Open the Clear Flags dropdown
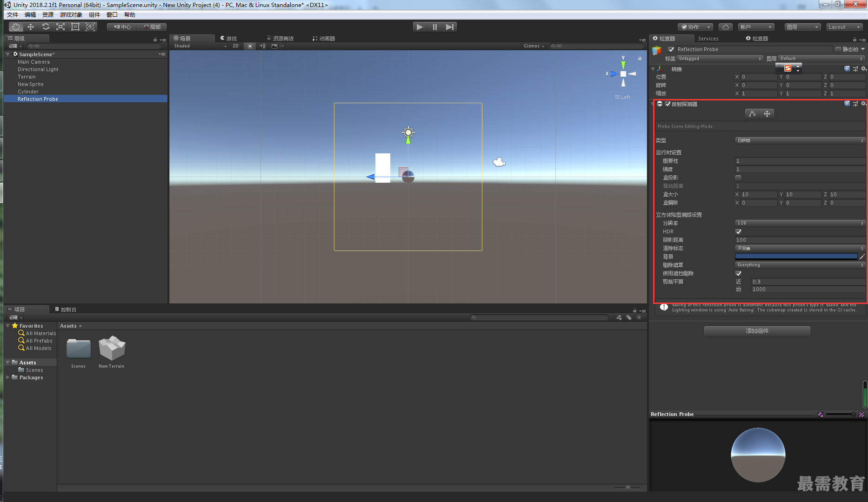This screenshot has height=502, width=868. pos(800,248)
